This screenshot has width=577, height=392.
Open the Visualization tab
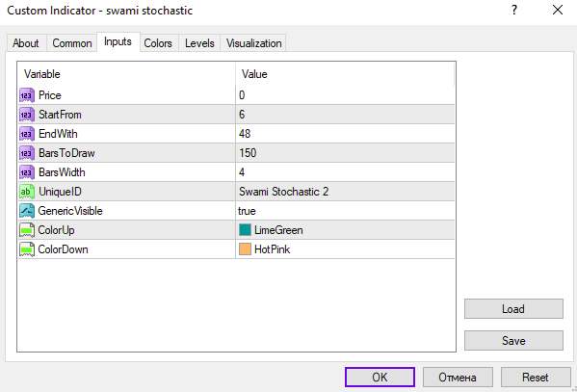[x=254, y=43]
